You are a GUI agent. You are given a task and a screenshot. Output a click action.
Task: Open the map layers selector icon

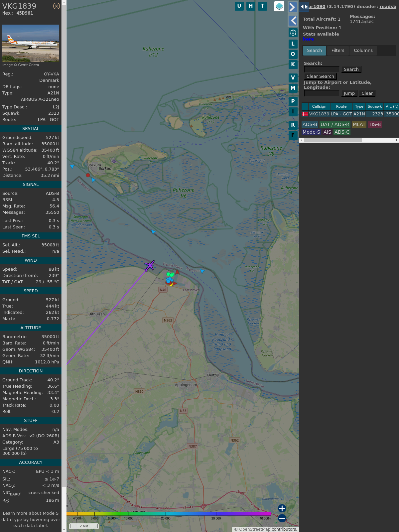point(279,6)
